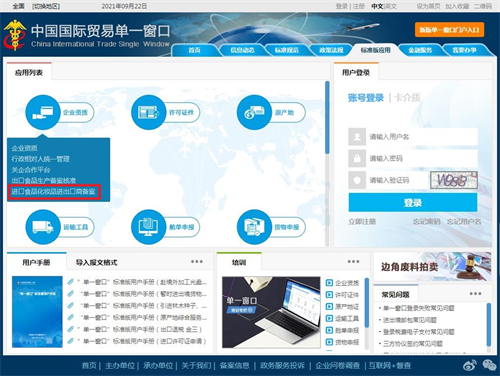Open the 企业资质 application icon
This screenshot has height=376, width=500.
pos(42,112)
